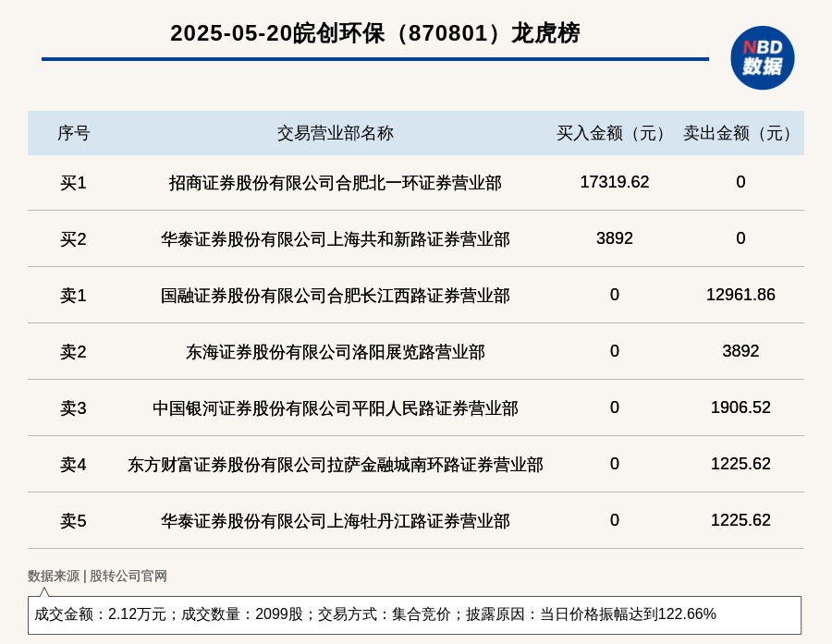Select the 卖5 row label
Viewport: 832px width, 644px height.
point(73,521)
